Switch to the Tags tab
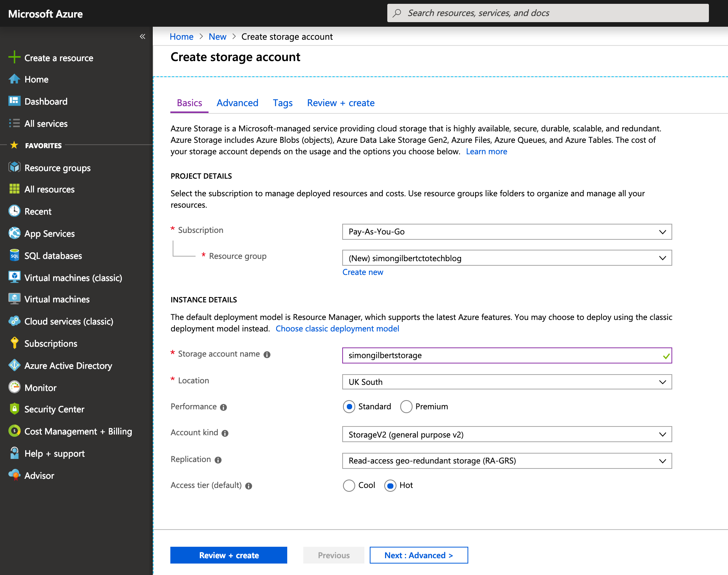Screen dimensions: 728x575 [283, 103]
